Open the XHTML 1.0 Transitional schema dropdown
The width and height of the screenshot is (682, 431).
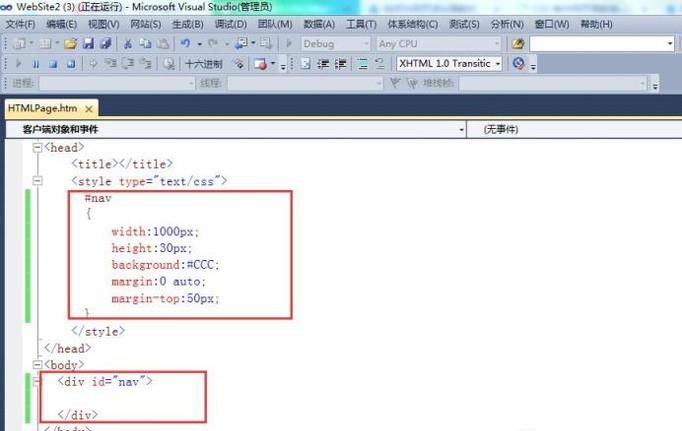point(498,64)
